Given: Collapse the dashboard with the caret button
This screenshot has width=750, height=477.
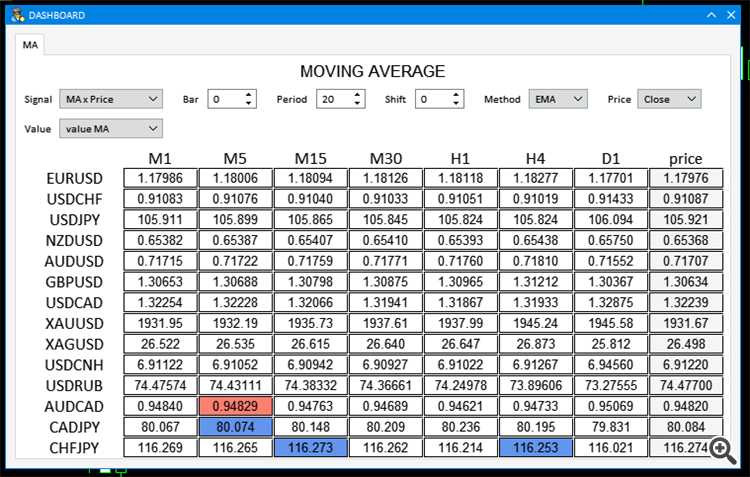Looking at the screenshot, I should click(x=711, y=15).
